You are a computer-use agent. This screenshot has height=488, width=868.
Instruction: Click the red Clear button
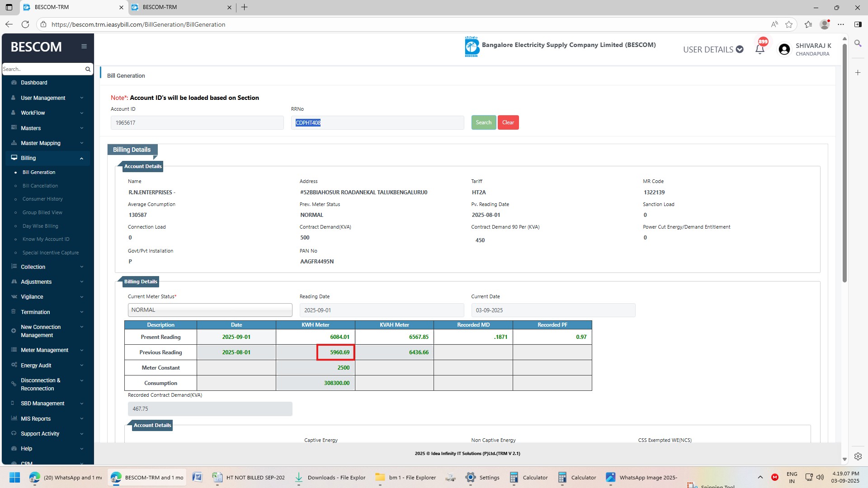pyautogui.click(x=508, y=122)
